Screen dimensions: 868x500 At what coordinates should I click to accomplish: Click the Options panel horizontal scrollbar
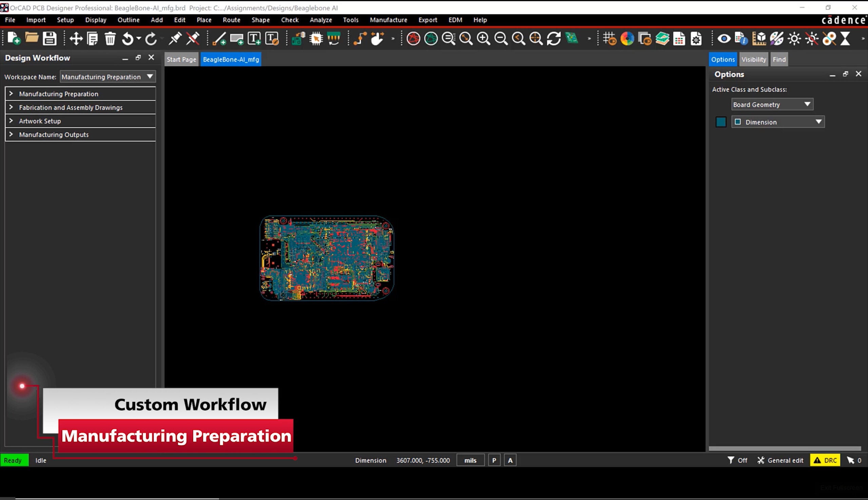point(785,448)
